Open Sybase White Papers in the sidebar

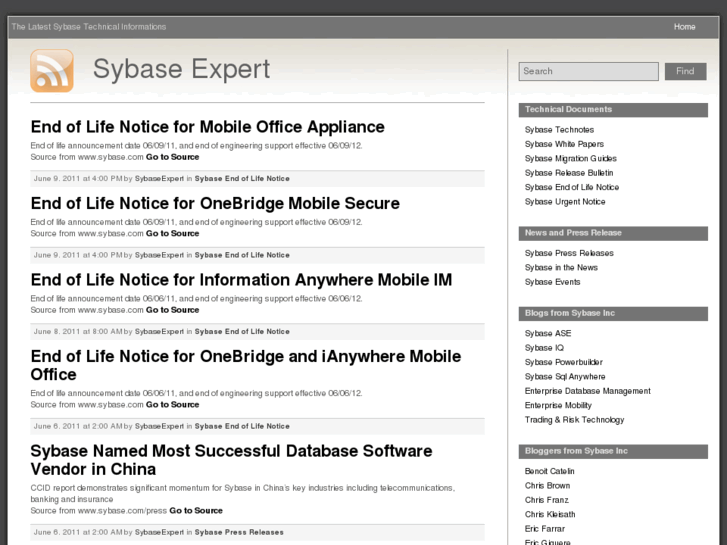[x=564, y=144]
